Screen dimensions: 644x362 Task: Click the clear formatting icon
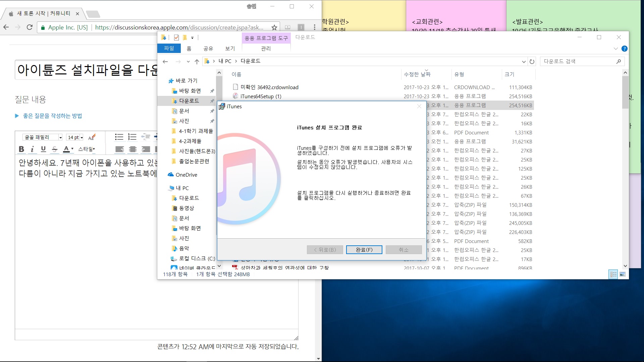click(92, 137)
